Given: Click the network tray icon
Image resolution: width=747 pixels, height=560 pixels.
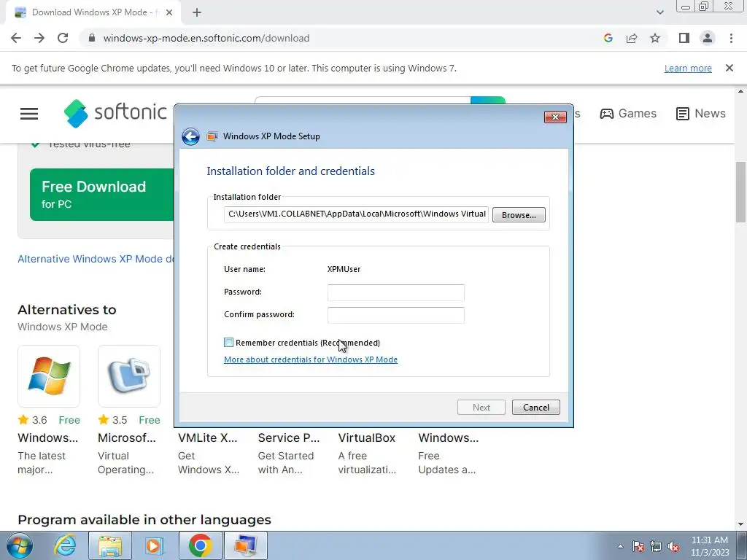Looking at the screenshot, I should (x=656, y=546).
